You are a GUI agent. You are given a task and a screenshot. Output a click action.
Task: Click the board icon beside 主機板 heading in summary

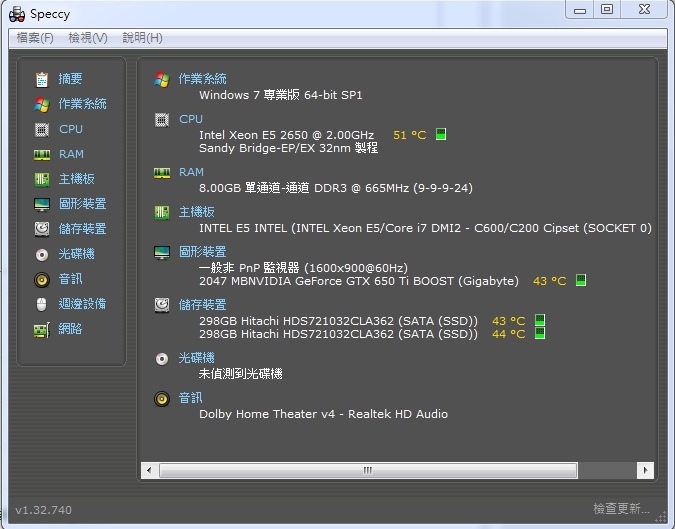click(162, 213)
